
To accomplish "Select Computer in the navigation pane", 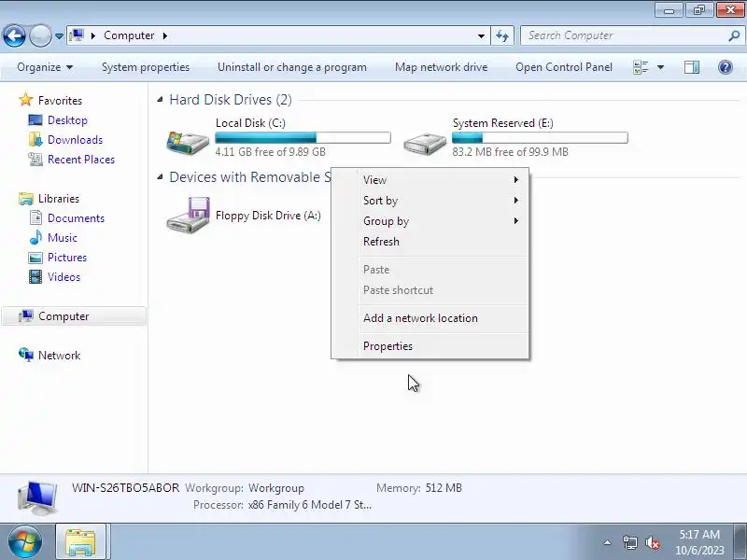I will pyautogui.click(x=74, y=316).
